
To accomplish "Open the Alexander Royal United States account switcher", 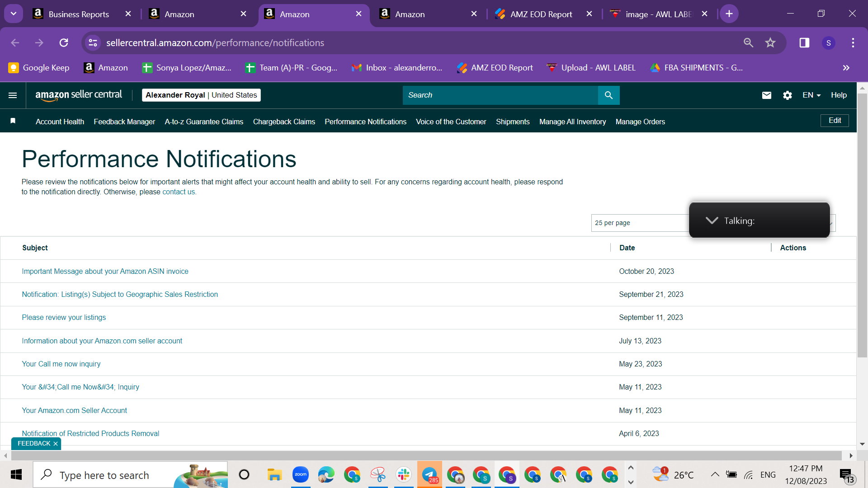I will click(x=201, y=95).
